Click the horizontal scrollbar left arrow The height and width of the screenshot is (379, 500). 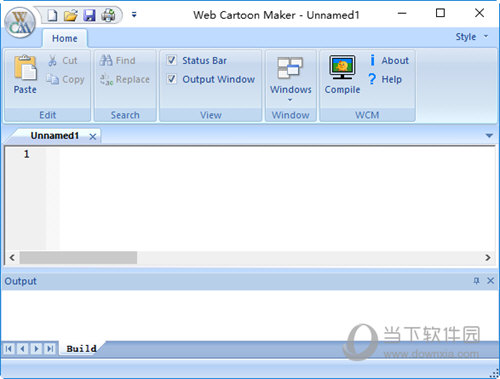click(x=12, y=258)
